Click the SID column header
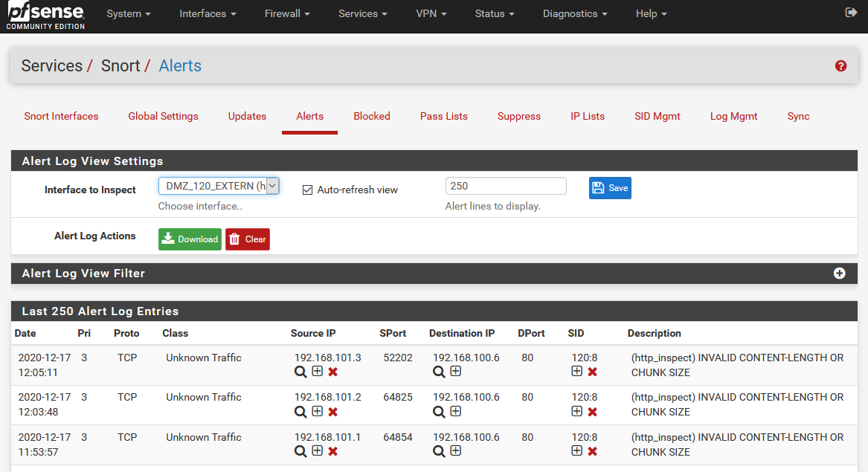 click(x=576, y=333)
